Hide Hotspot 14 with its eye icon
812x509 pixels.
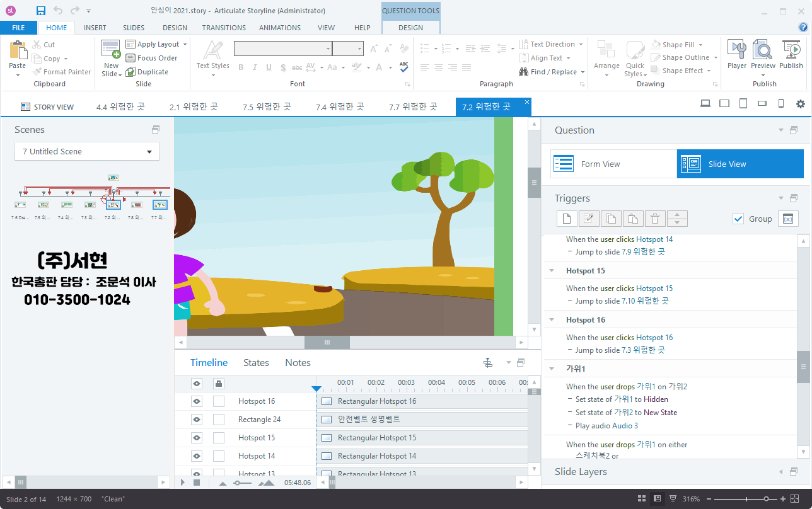[197, 456]
